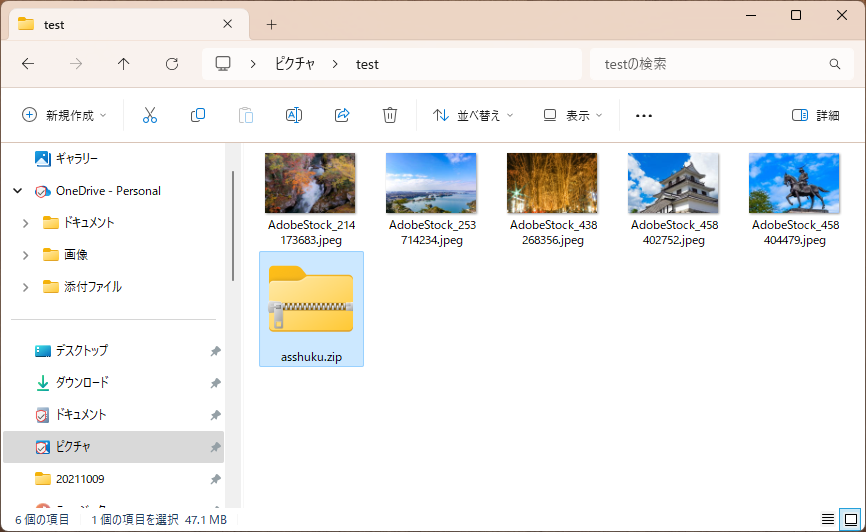
Task: Click the Share icon
Action: 342,115
